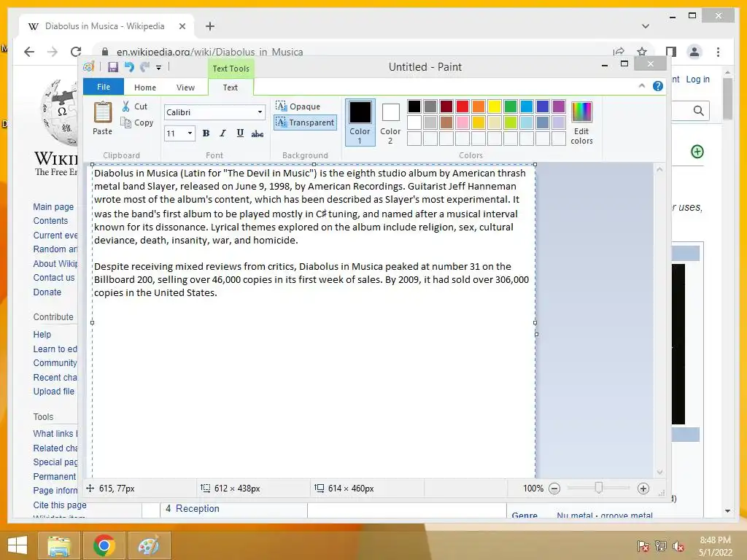
Task: Jump to 4 Reception section link
Action: pos(193,508)
